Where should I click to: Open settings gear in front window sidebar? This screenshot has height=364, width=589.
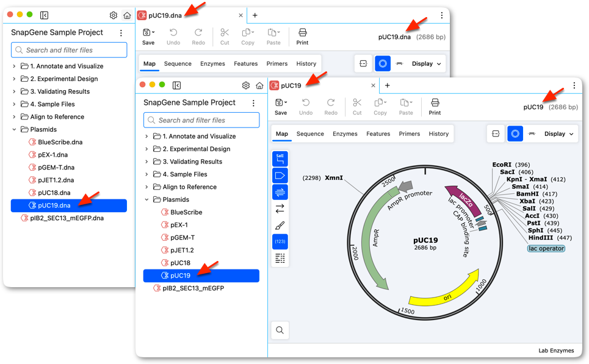(x=245, y=85)
